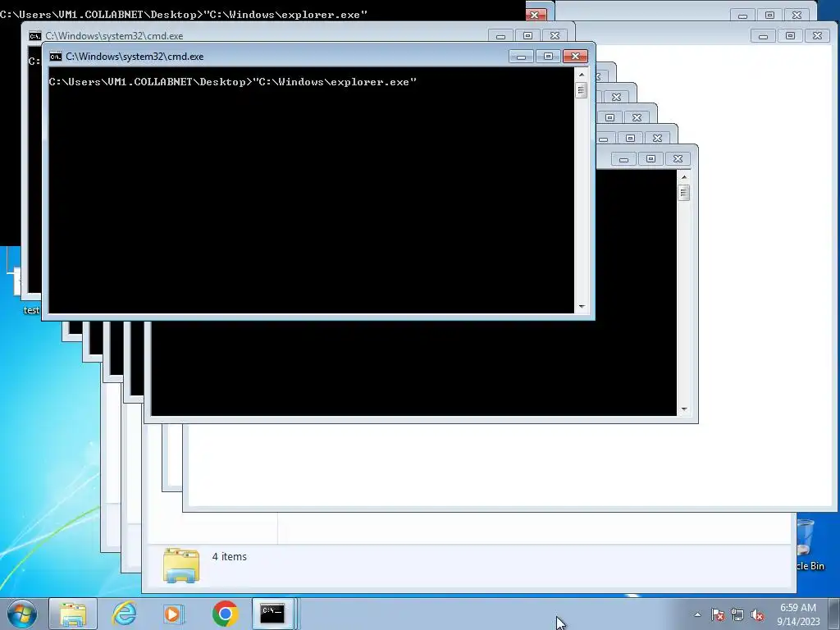
Task: Click the front cmd window scrollbar thumb
Action: (x=582, y=90)
